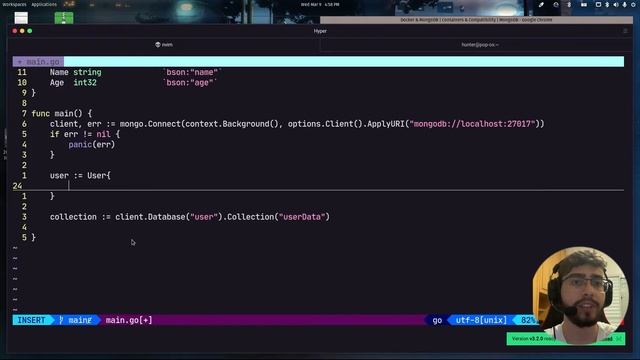Click the bson:"name" struct tag
Viewport: 640px width, 360px height.
coord(192,72)
